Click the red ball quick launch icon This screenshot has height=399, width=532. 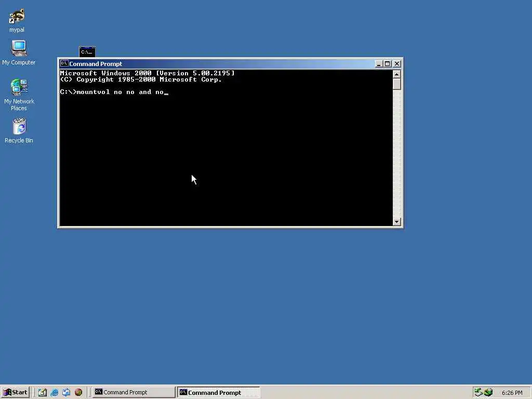point(78,392)
